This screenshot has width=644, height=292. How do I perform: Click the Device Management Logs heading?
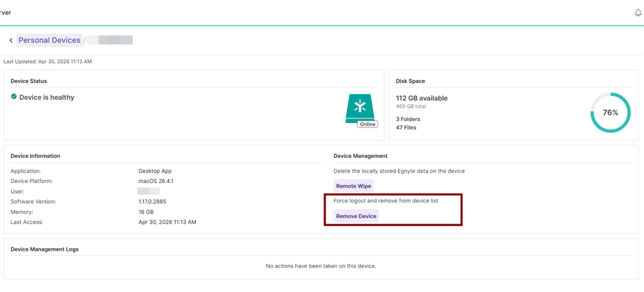[x=44, y=249]
